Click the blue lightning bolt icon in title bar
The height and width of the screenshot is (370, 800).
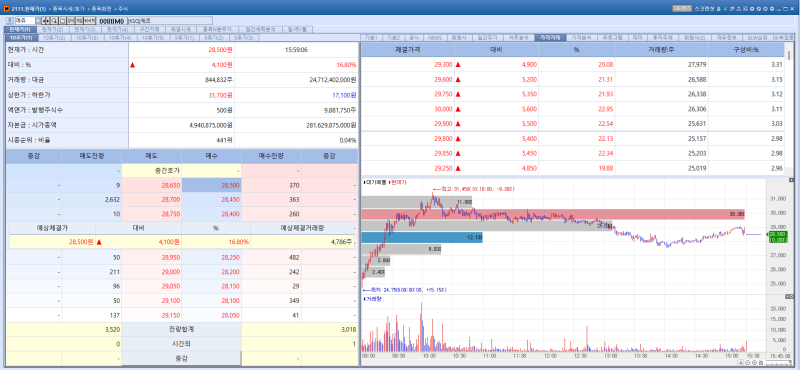[725, 8]
